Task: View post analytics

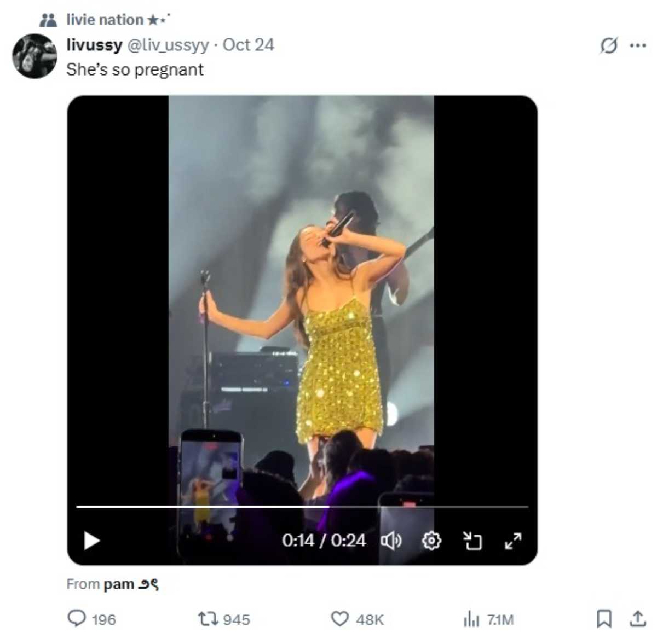Action: [471, 619]
